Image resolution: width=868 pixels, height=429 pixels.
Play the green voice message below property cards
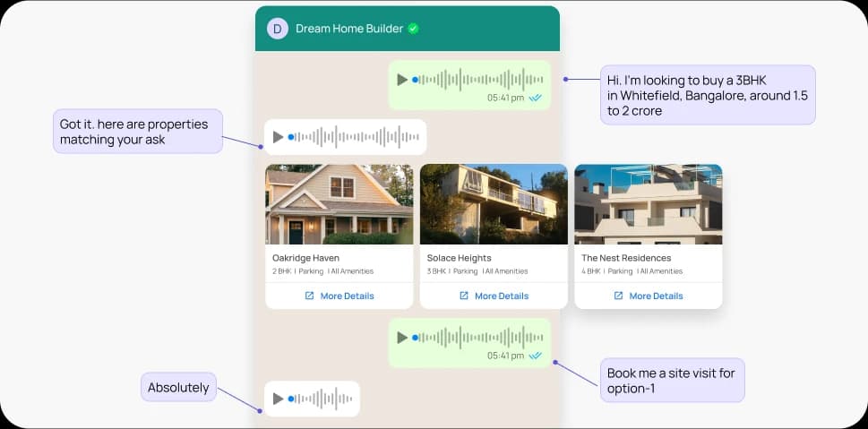coord(402,338)
